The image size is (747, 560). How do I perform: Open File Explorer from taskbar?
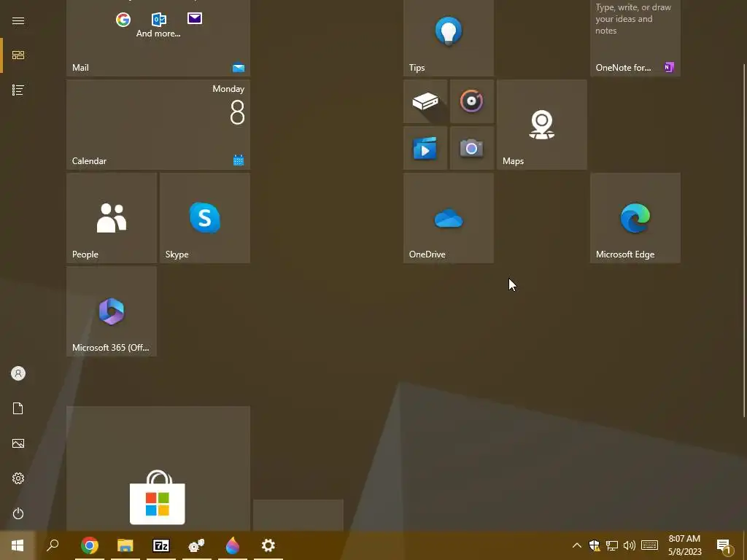tap(125, 545)
